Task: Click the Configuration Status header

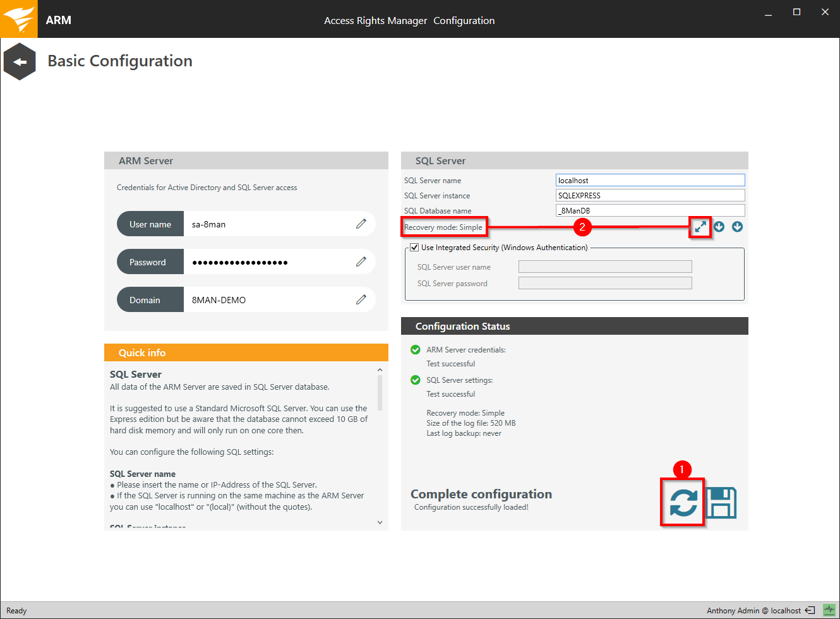Action: tap(575, 326)
